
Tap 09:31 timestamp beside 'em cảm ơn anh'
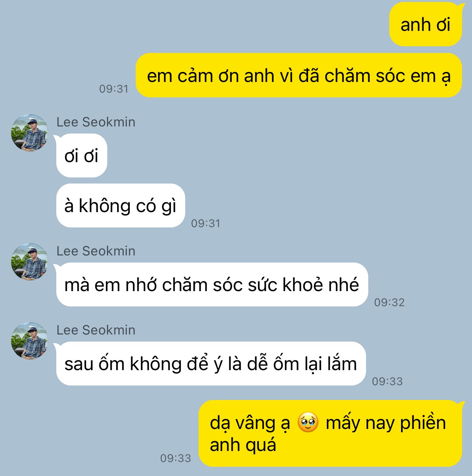[114, 89]
